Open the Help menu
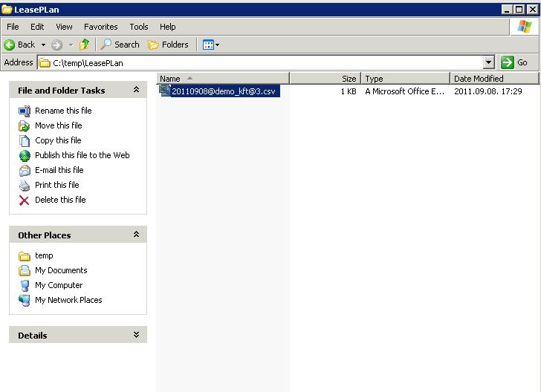 (x=168, y=27)
